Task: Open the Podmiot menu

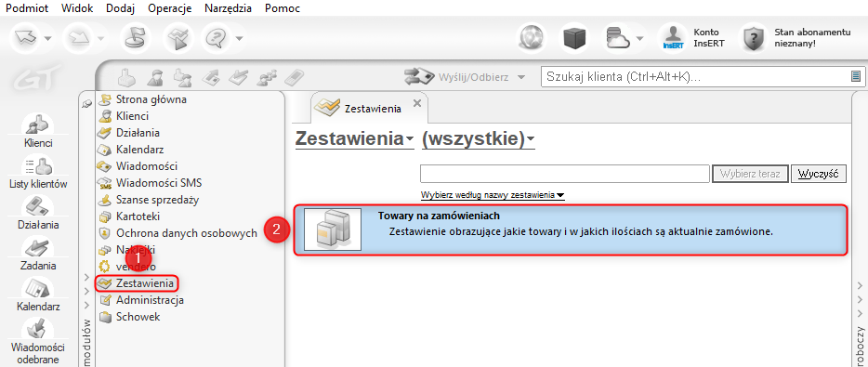Action: coord(27,8)
